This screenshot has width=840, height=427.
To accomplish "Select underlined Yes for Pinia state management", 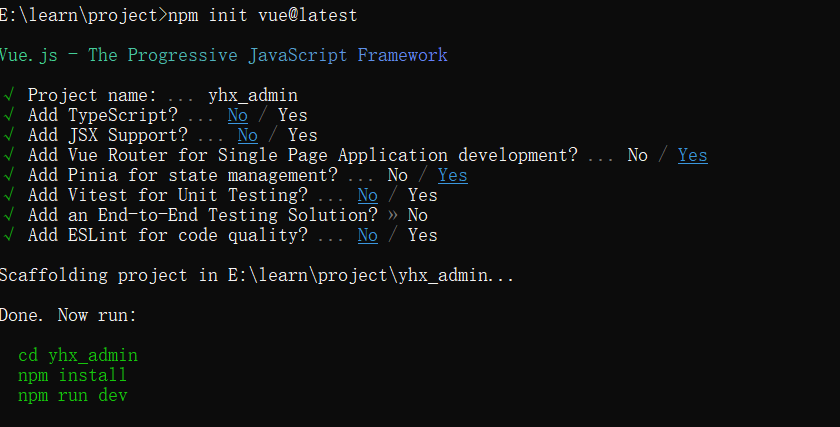I will pos(453,175).
